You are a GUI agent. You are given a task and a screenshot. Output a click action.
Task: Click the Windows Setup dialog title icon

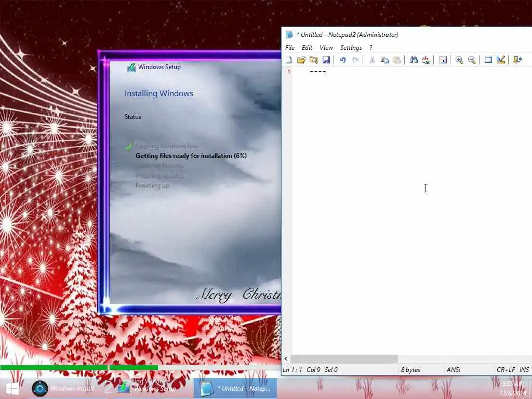click(x=131, y=68)
